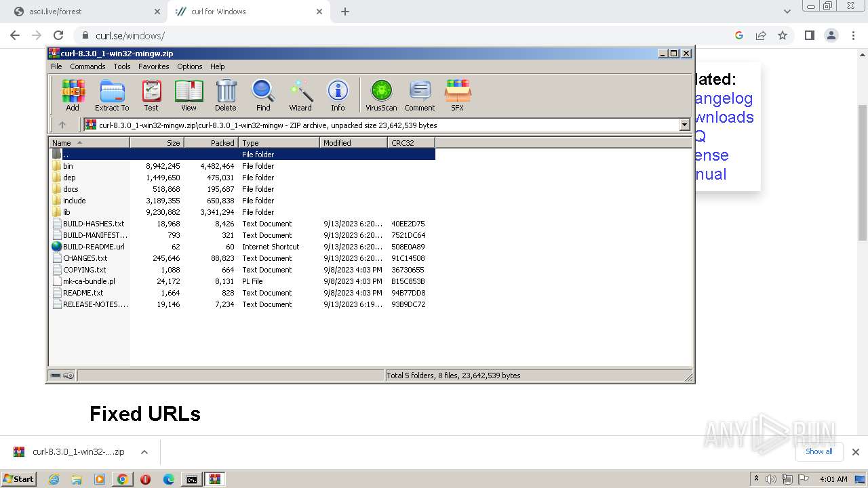Click the Test archive icon
Image resolution: width=868 pixels, height=488 pixels.
[x=151, y=95]
